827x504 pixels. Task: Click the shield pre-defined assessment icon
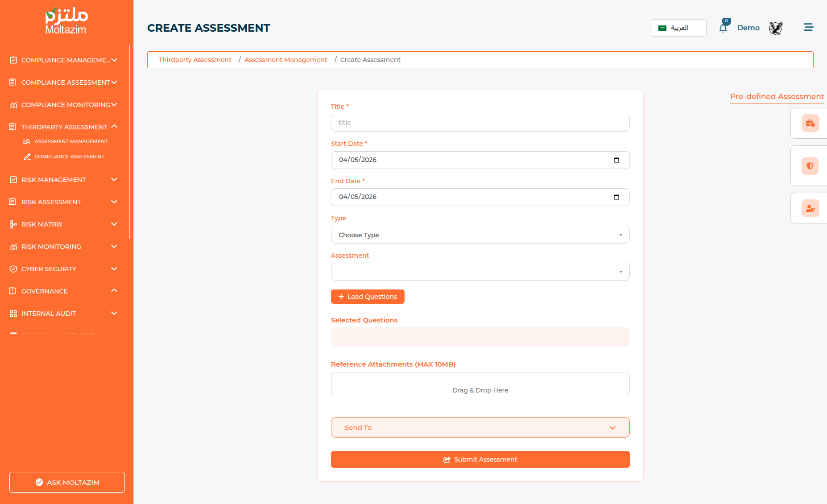click(810, 166)
